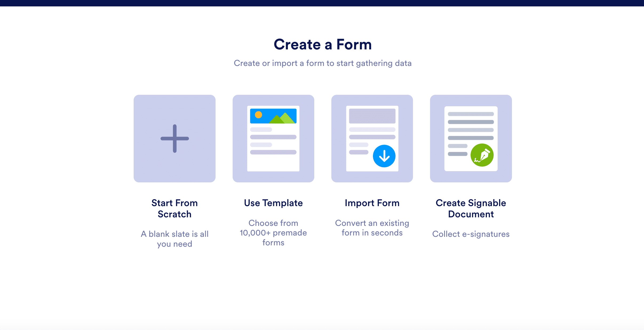644x330 pixels.
Task: Select the Use Template icon
Action: click(273, 139)
